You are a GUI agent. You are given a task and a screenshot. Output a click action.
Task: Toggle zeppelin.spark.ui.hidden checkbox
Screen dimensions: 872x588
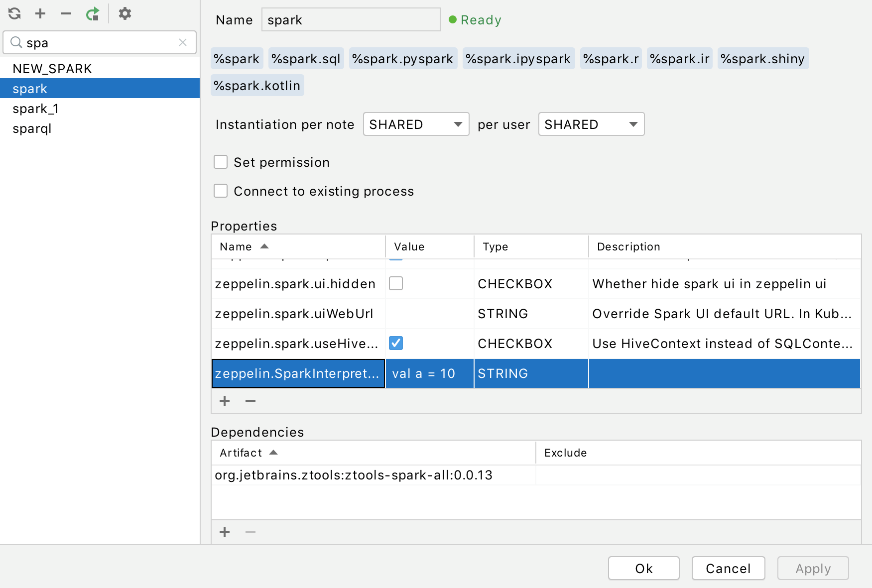[x=396, y=284]
